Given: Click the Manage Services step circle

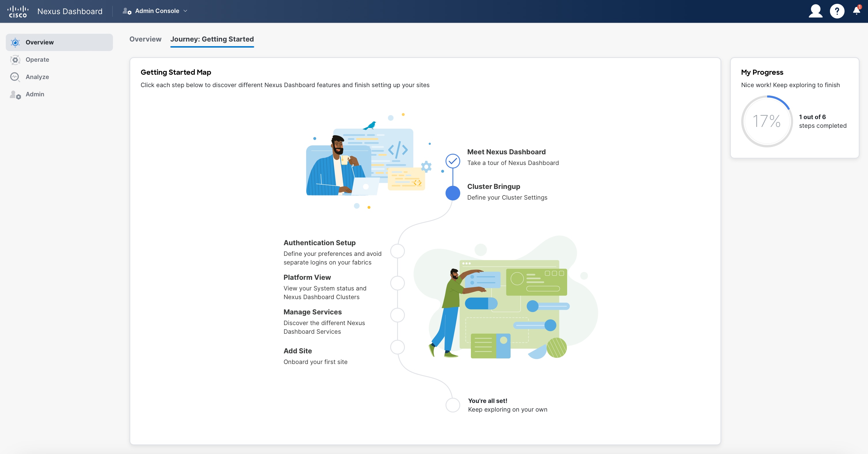Looking at the screenshot, I should click(397, 315).
